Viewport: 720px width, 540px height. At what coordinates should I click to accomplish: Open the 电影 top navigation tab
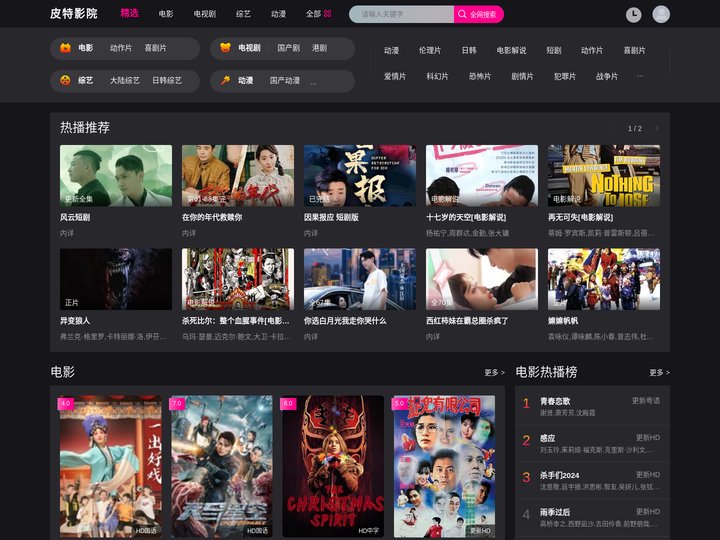point(166,14)
